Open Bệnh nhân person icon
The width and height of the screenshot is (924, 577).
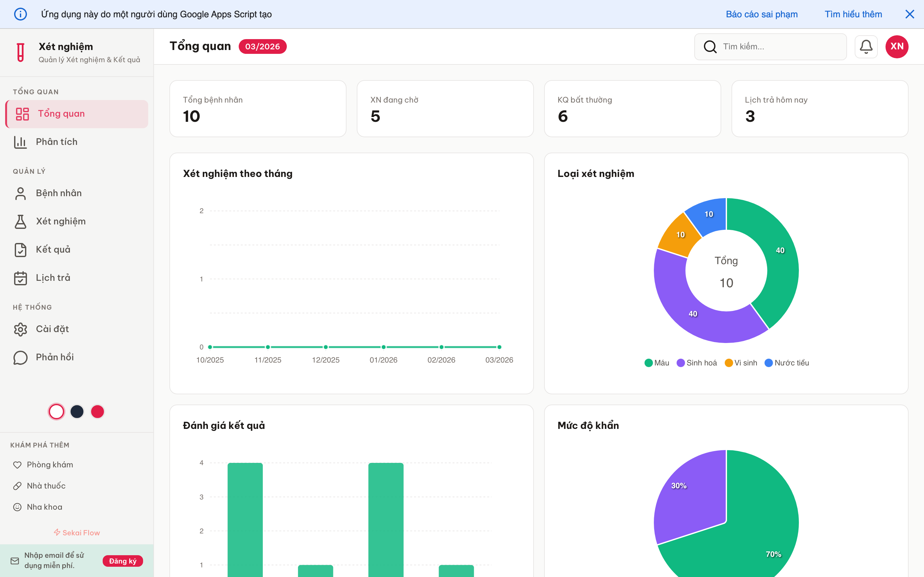20,194
